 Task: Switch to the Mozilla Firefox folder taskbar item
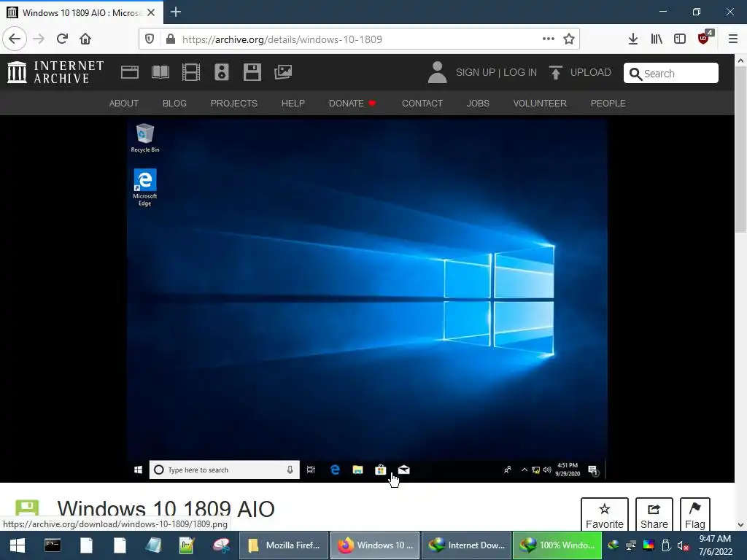pyautogui.click(x=284, y=545)
